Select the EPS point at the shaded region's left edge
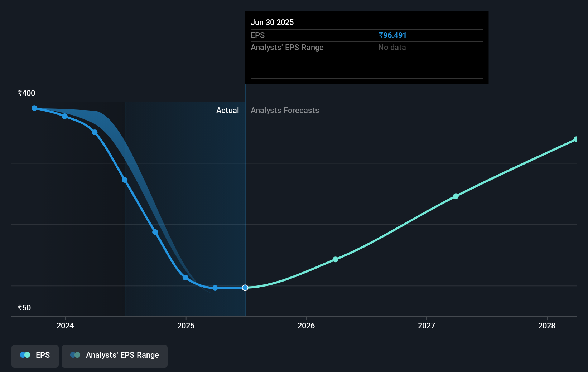This screenshot has height=372, width=588. 125,180
